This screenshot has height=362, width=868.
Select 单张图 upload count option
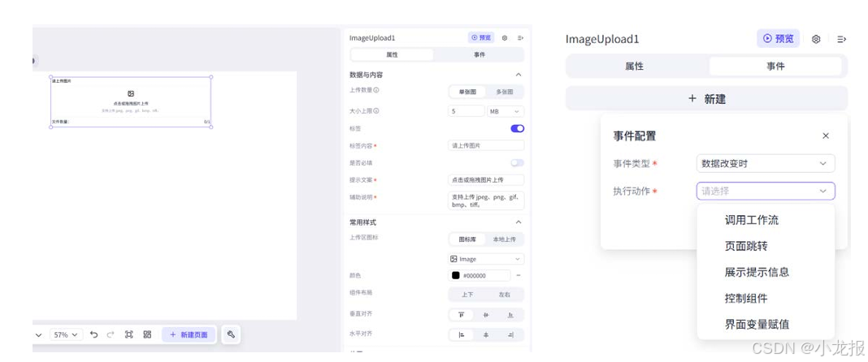click(467, 92)
